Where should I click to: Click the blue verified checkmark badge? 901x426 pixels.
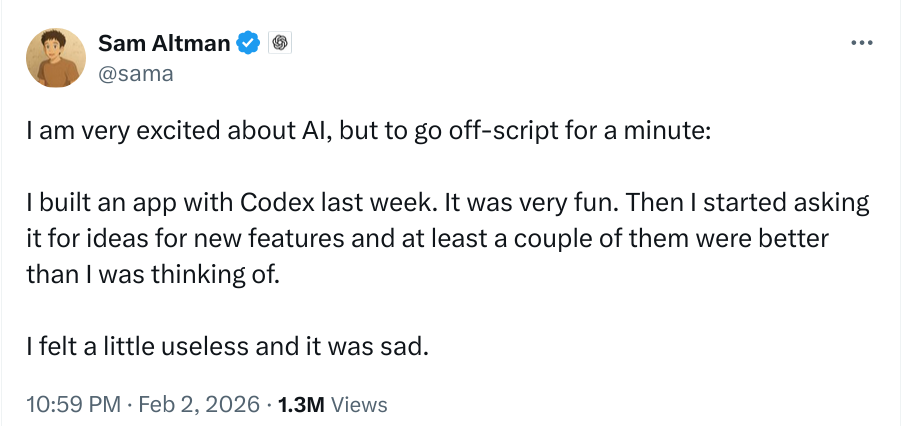[248, 44]
